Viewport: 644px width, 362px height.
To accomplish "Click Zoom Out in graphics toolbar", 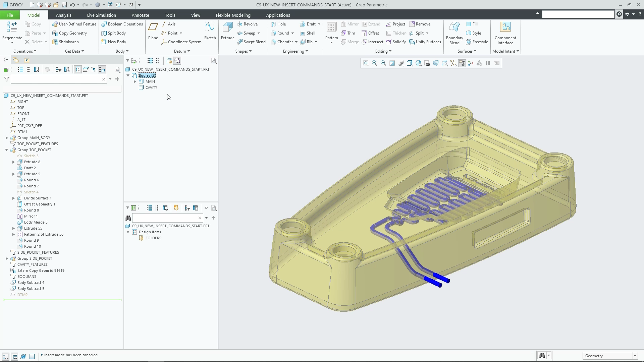I will [x=383, y=63].
